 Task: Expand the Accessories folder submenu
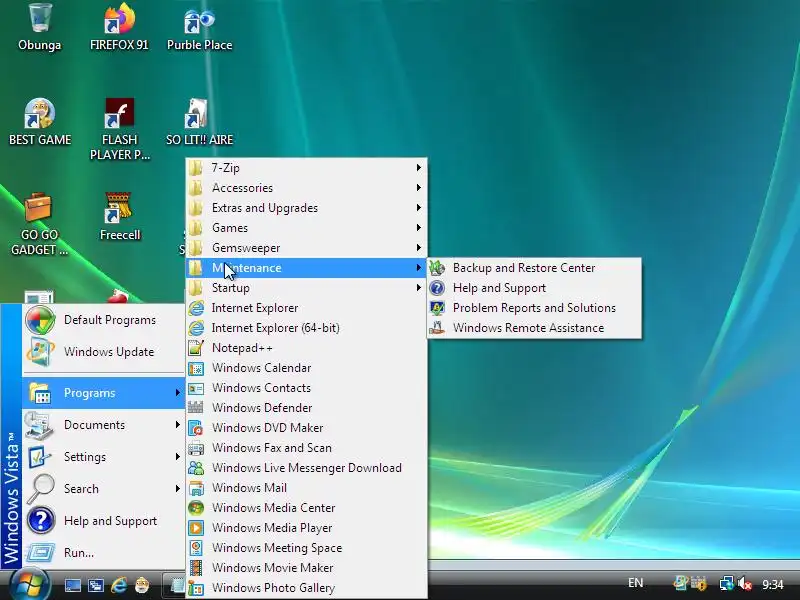pyautogui.click(x=306, y=188)
